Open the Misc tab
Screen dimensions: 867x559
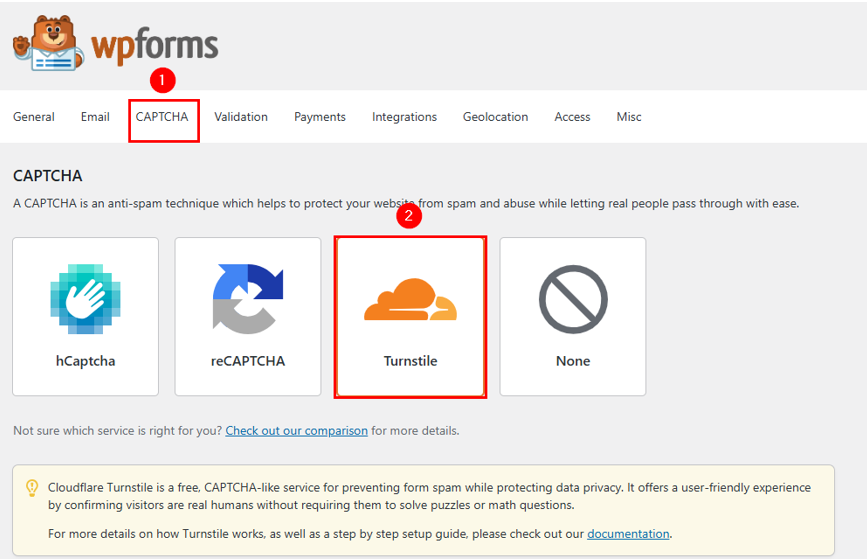629,117
